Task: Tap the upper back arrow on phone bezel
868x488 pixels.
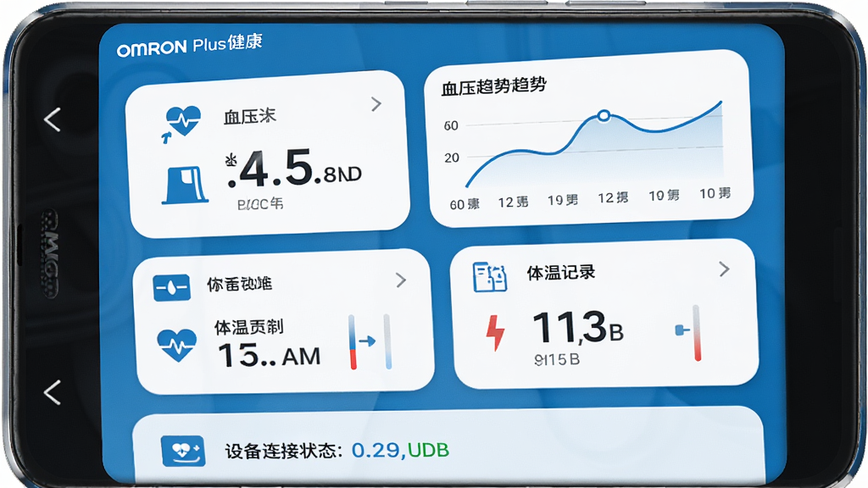Action: pos(53,119)
